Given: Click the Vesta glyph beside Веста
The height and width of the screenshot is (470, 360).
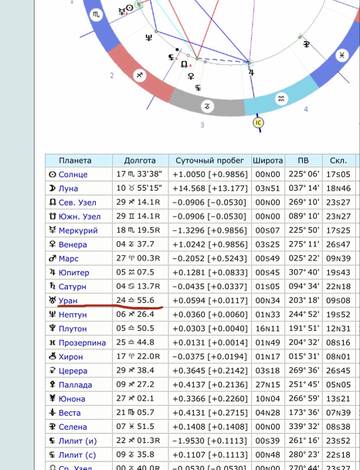Looking at the screenshot, I should 52,412.
